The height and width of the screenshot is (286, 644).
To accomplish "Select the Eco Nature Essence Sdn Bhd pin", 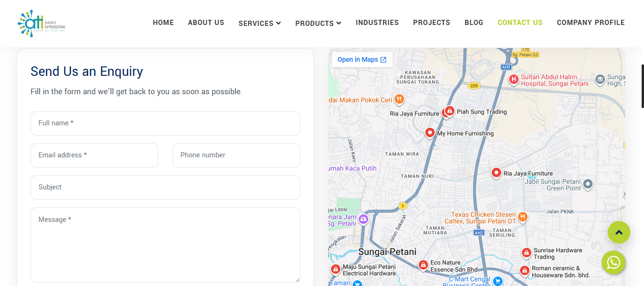I will click(x=423, y=265).
